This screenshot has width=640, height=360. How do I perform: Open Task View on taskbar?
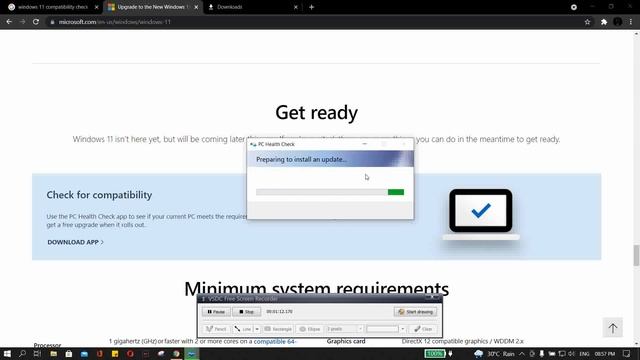tap(37, 353)
